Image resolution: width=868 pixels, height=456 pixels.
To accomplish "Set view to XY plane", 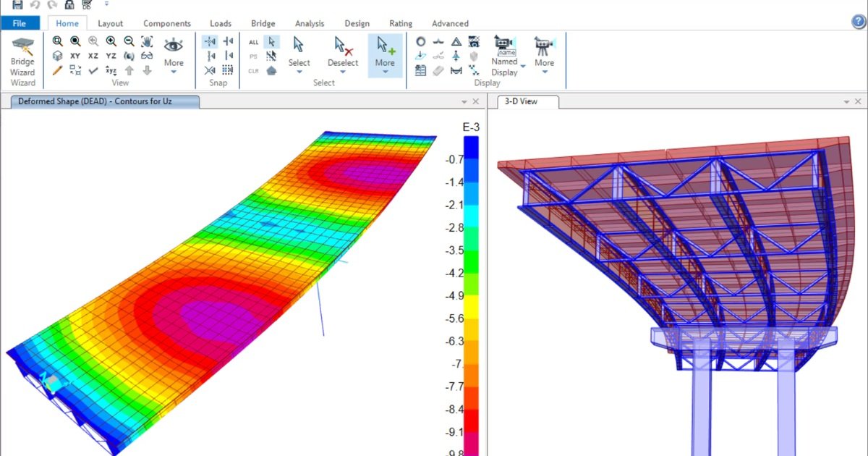I will pyautogui.click(x=75, y=56).
